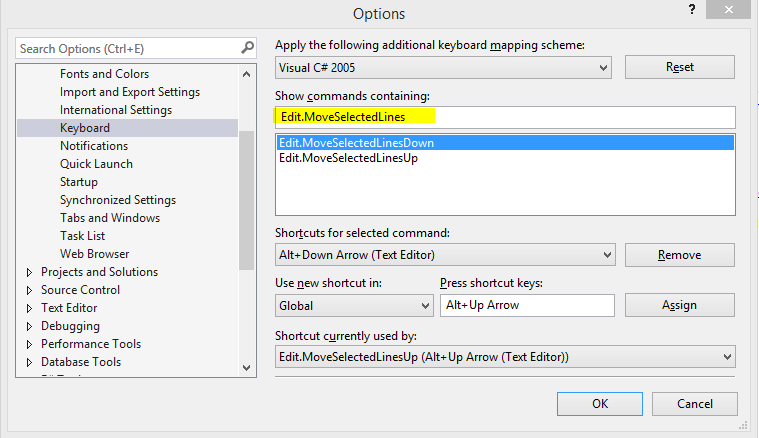Click the options tree scrollbar thumb
This screenshot has height=438, width=759.
[246, 200]
